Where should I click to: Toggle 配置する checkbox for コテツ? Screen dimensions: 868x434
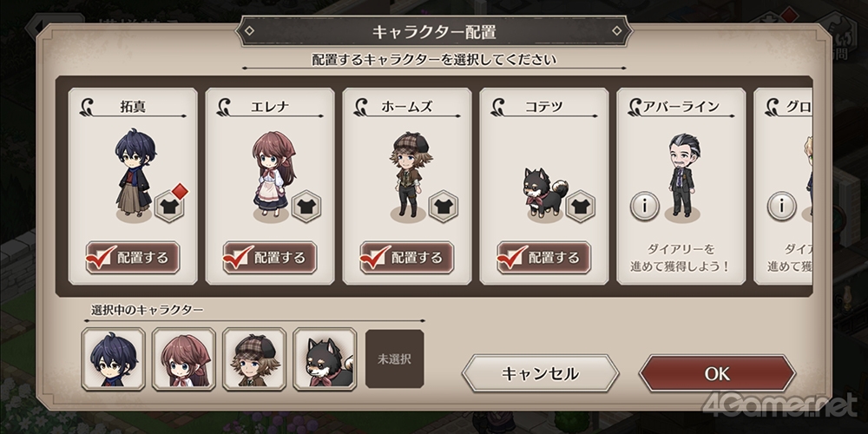(543, 258)
